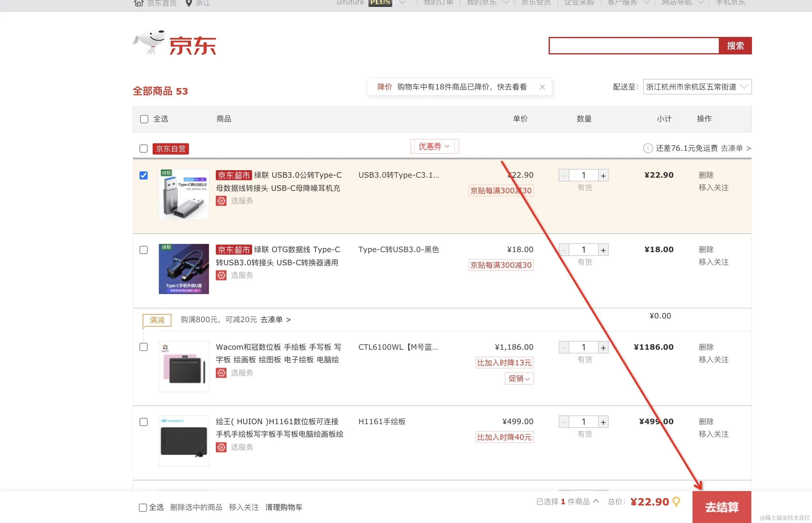Click the home icon beside 京东首页
812x523 pixels.
(139, 3)
